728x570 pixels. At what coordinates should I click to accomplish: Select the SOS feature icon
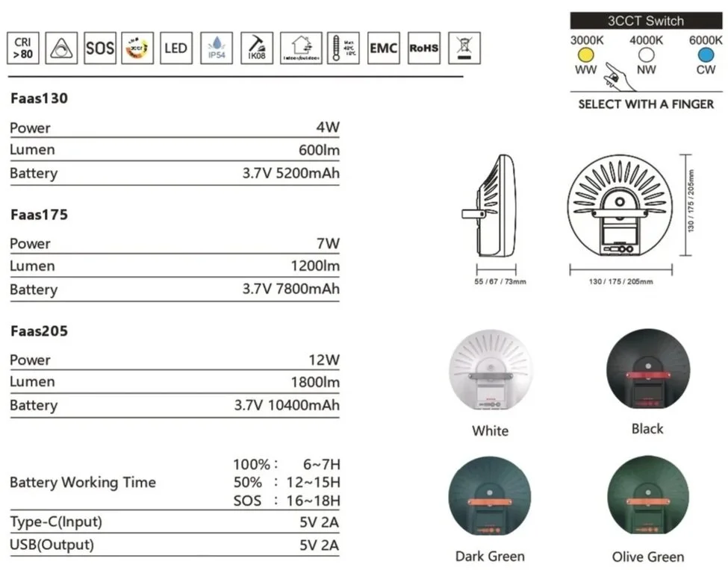pos(100,48)
